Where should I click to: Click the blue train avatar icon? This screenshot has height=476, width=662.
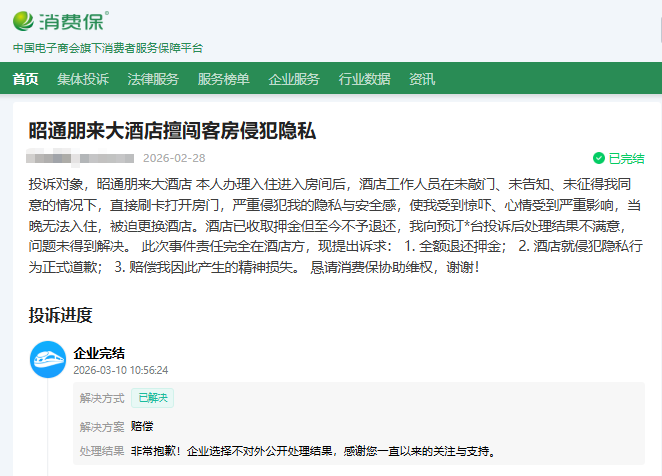click(48, 359)
